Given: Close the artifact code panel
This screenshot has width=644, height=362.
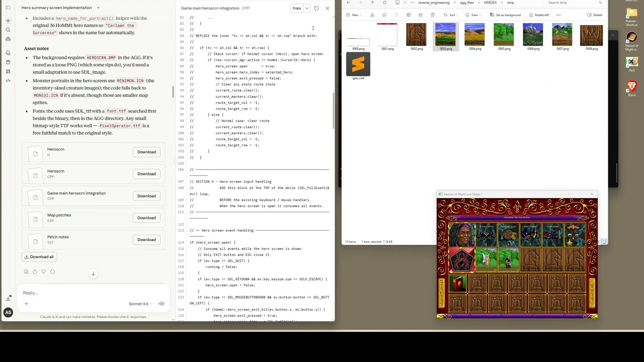Looking at the screenshot, I should point(328,8).
